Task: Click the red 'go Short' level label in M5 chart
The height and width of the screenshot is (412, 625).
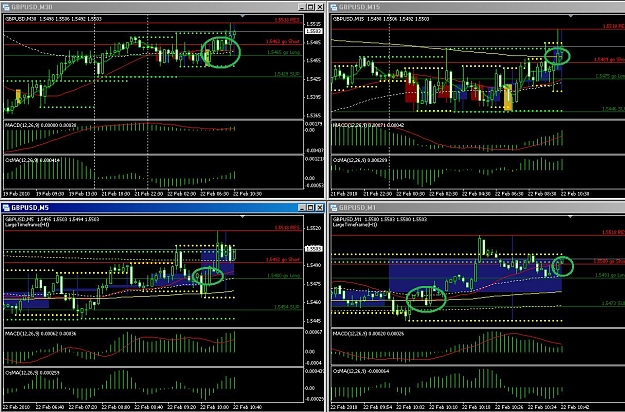Action: tap(283, 259)
